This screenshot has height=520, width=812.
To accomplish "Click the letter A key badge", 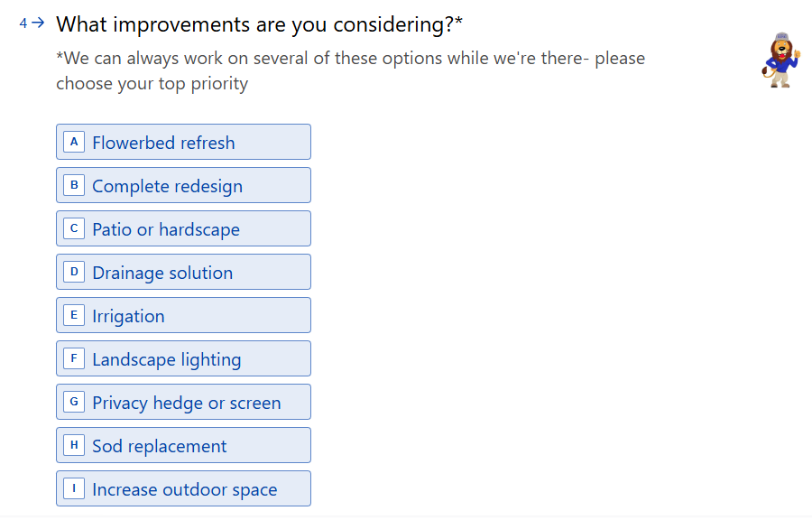I will click(75, 142).
